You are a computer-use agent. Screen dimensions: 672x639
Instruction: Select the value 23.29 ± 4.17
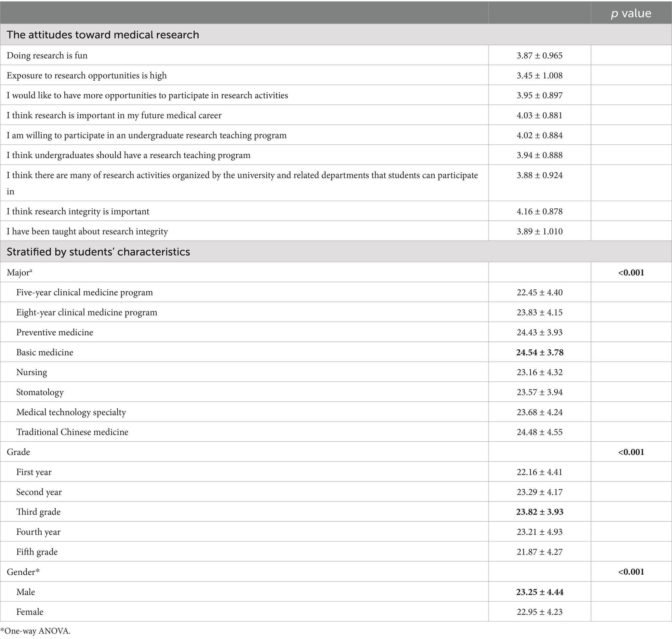[x=539, y=492]
